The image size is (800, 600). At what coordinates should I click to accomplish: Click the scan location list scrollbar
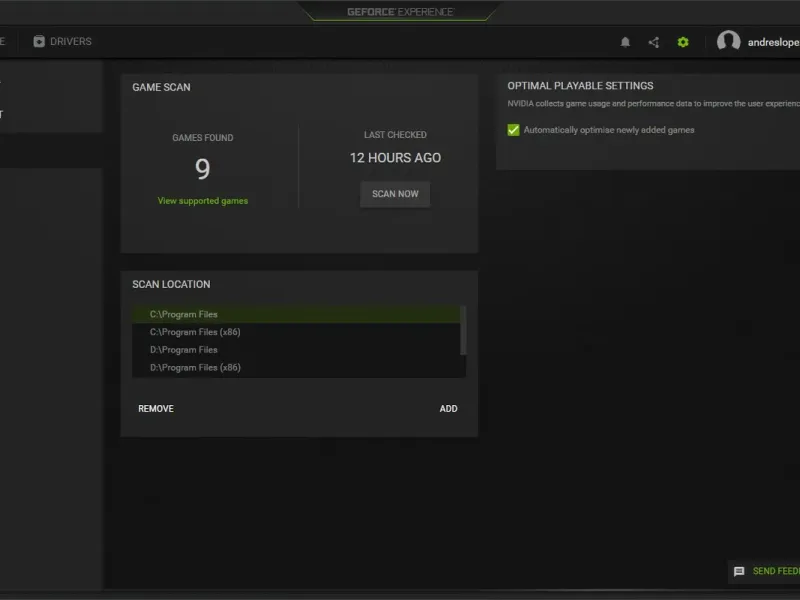[x=463, y=330]
